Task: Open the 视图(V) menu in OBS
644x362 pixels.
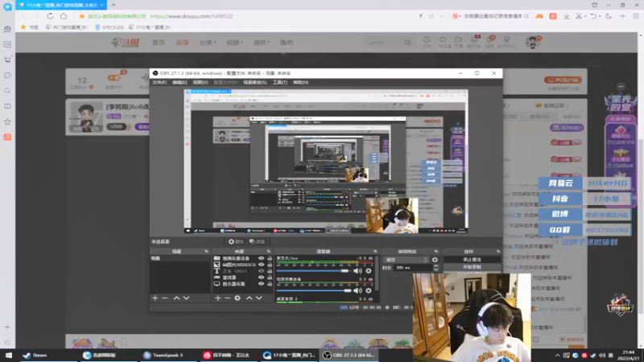Action: pos(200,83)
